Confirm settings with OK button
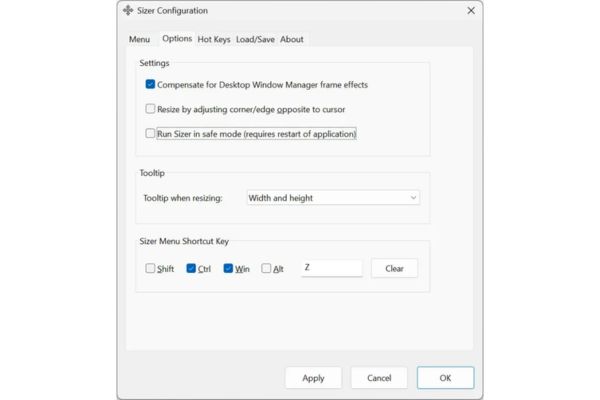 click(x=445, y=378)
